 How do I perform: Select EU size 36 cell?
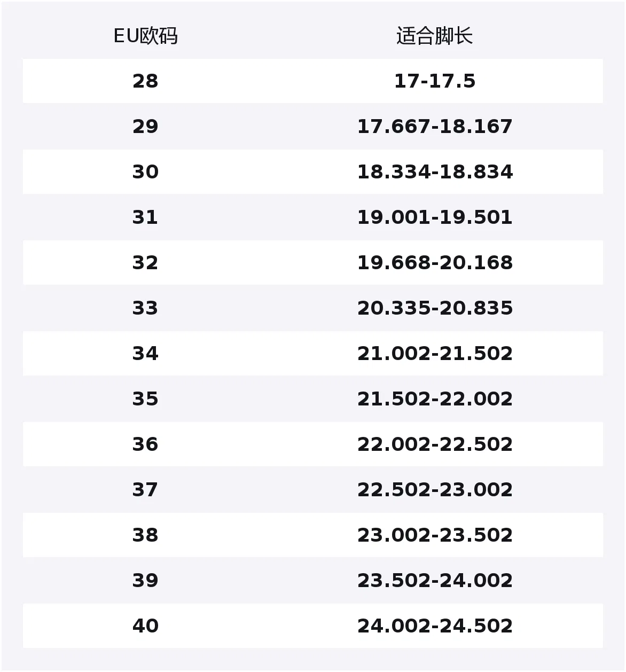[145, 444]
